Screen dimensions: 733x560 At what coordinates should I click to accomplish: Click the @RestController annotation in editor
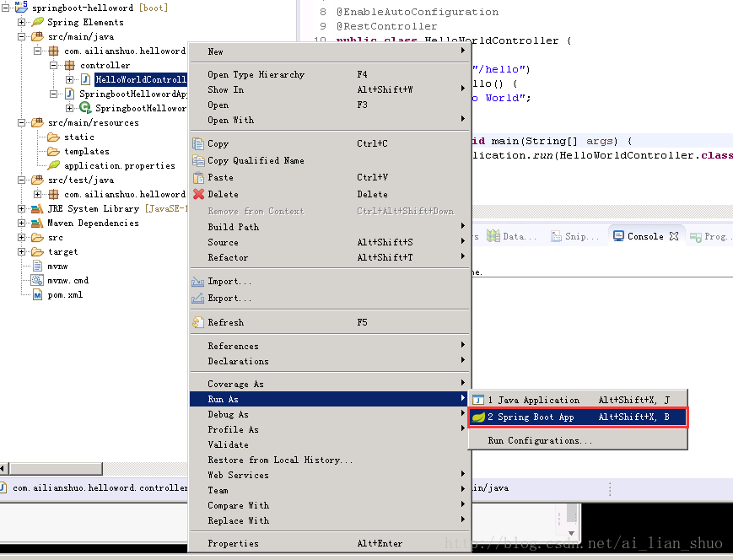386,26
